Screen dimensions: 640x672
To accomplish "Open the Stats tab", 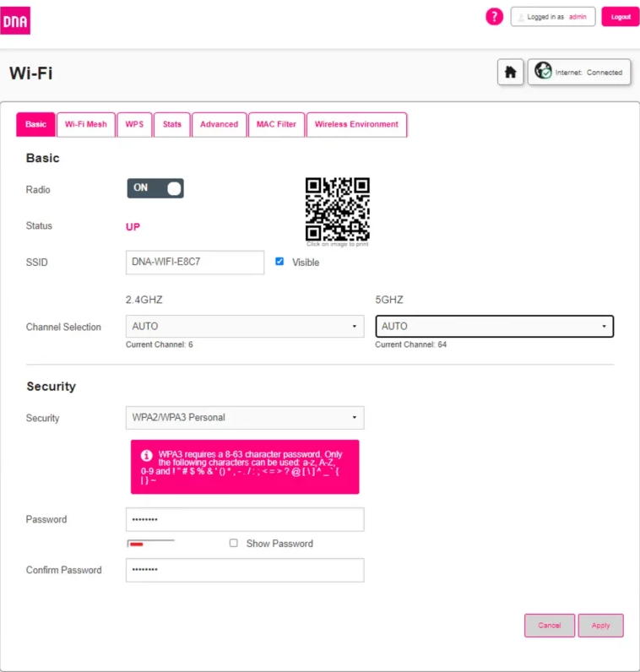I will [x=172, y=124].
